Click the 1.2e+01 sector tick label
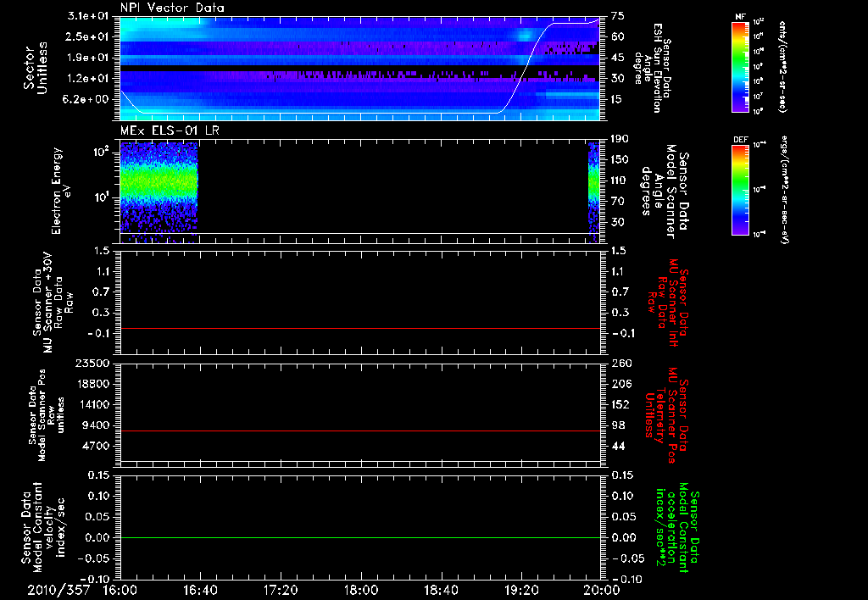 88,79
